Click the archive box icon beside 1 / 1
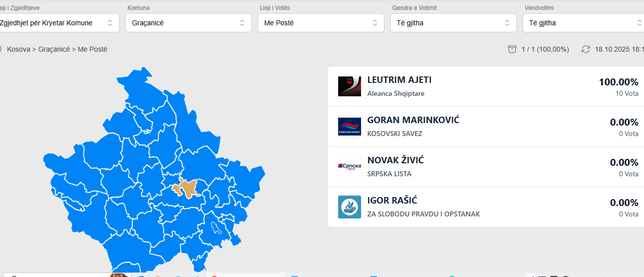The width and height of the screenshot is (644, 277). click(512, 49)
